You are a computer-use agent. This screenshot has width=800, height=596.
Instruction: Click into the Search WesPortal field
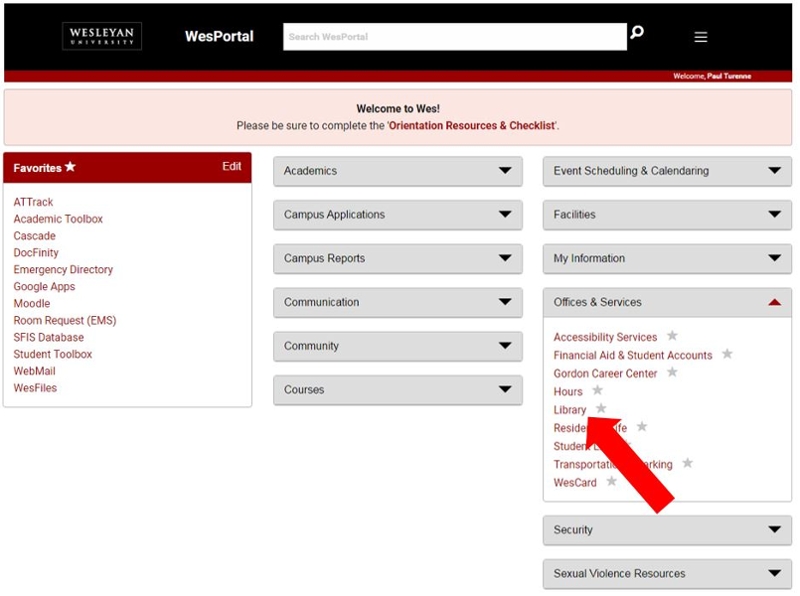pyautogui.click(x=455, y=37)
